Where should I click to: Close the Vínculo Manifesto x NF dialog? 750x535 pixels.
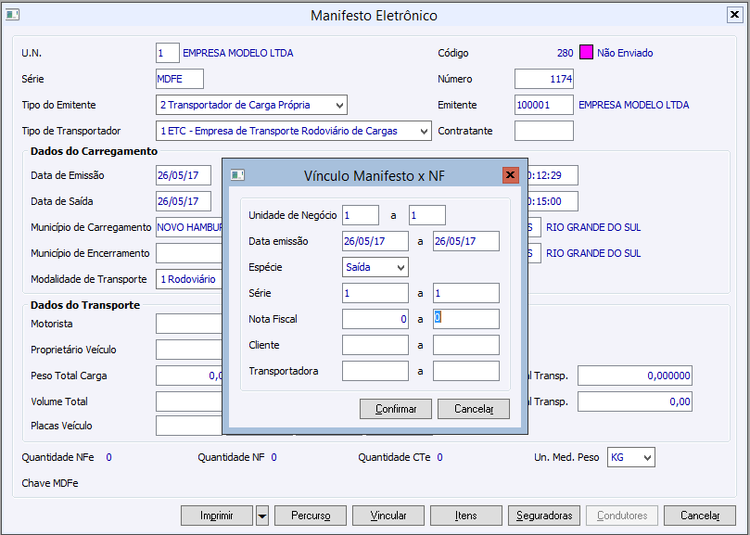coord(510,175)
